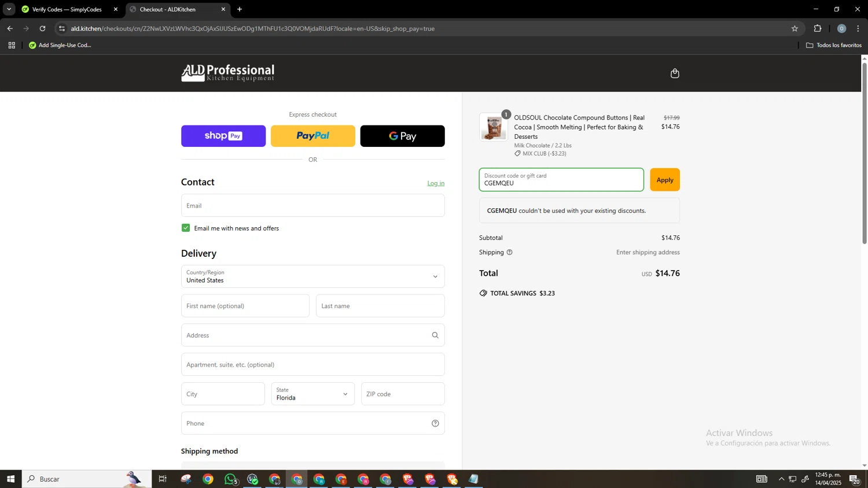Click the OLDSOUL Chocolate Compound Buttons title
This screenshot has width=868, height=488.
pyautogui.click(x=579, y=127)
